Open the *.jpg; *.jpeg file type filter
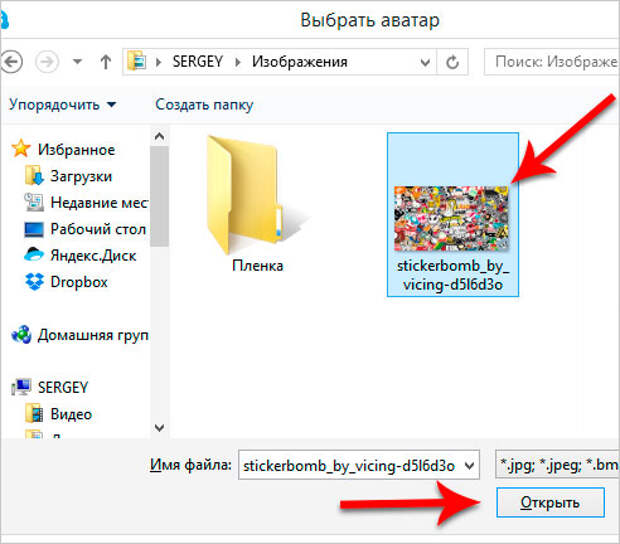620x544 pixels. 557,465
